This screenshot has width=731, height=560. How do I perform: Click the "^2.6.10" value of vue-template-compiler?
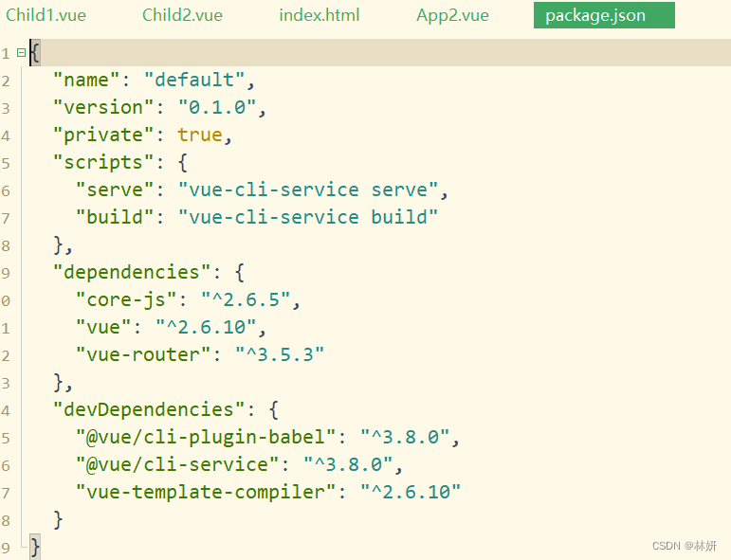(x=411, y=493)
